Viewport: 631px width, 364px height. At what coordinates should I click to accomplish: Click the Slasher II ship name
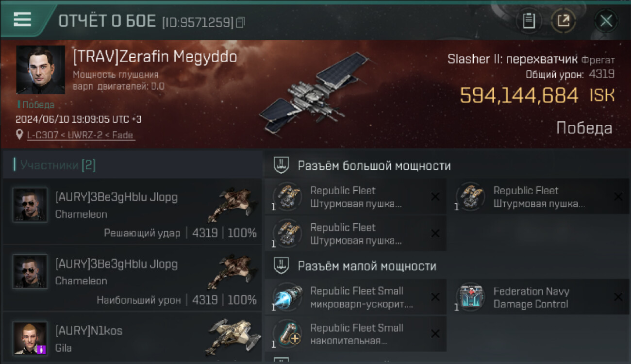[x=513, y=60]
